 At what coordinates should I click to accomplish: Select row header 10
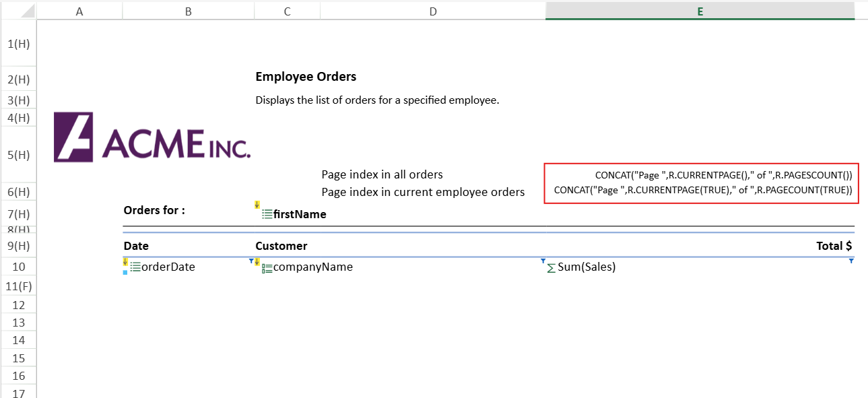click(x=18, y=267)
